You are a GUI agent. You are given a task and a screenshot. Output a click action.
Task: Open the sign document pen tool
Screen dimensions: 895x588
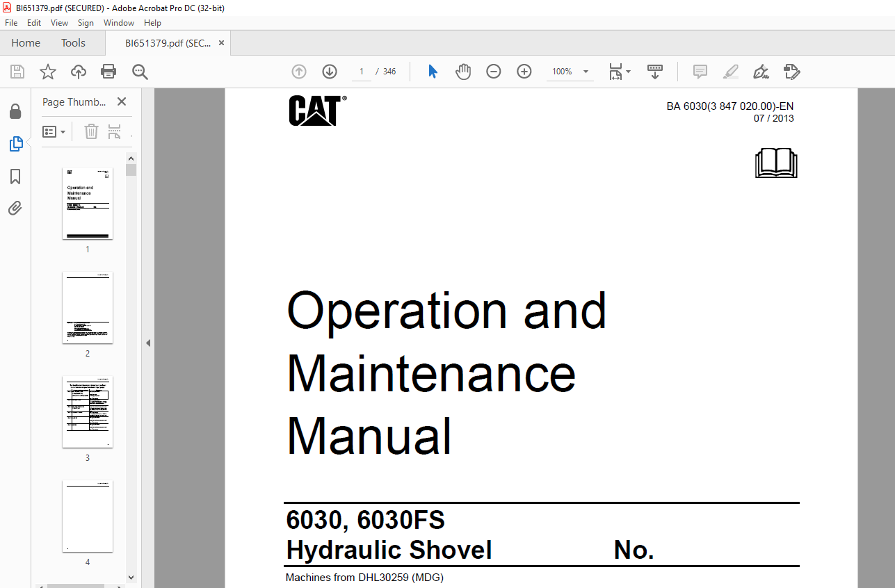(761, 72)
